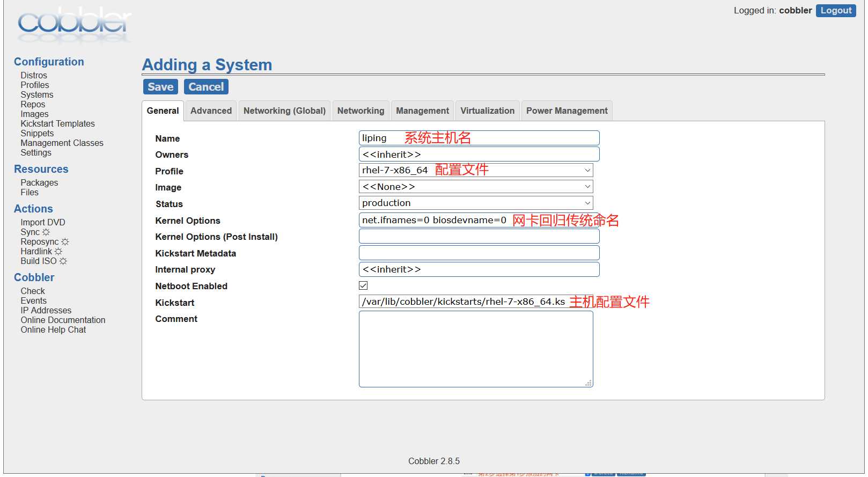Open the IP Addresses page
This screenshot has height=477, width=868.
[46, 310]
